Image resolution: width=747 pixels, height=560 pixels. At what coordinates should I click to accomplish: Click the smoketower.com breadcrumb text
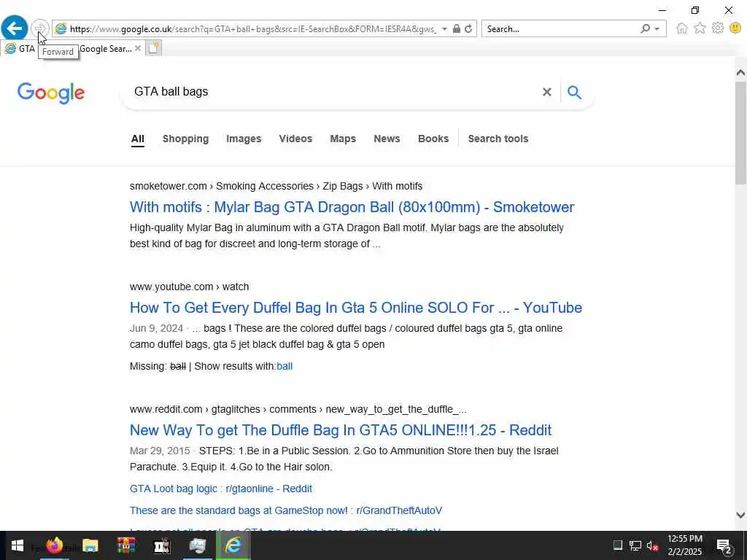coord(276,186)
